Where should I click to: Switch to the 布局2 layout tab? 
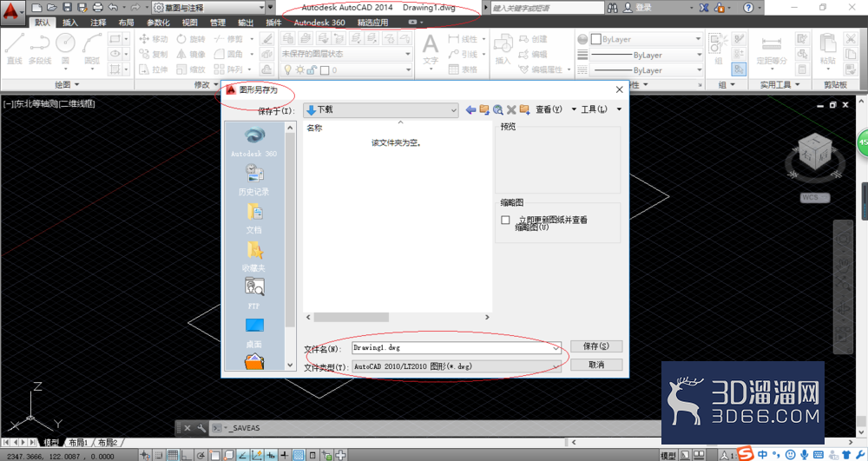108,443
